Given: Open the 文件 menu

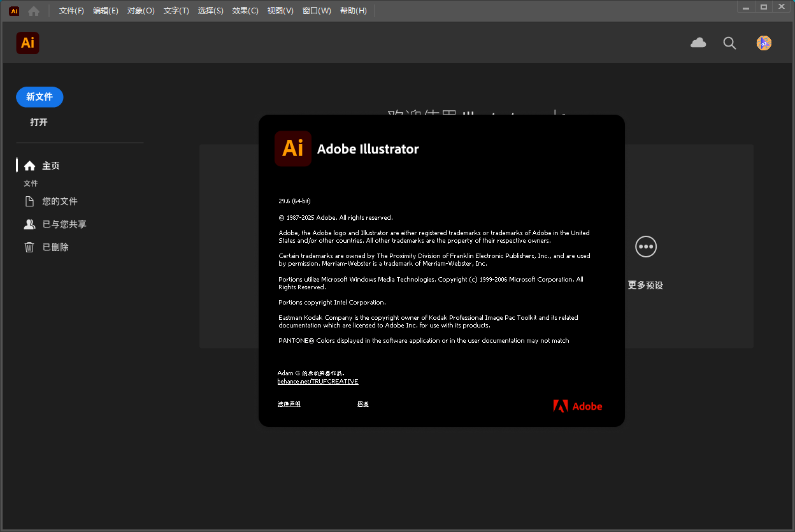Looking at the screenshot, I should click(x=70, y=10).
